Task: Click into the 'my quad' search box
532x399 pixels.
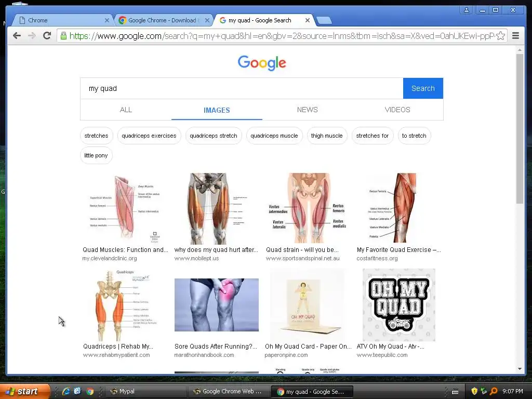Action: click(x=242, y=88)
